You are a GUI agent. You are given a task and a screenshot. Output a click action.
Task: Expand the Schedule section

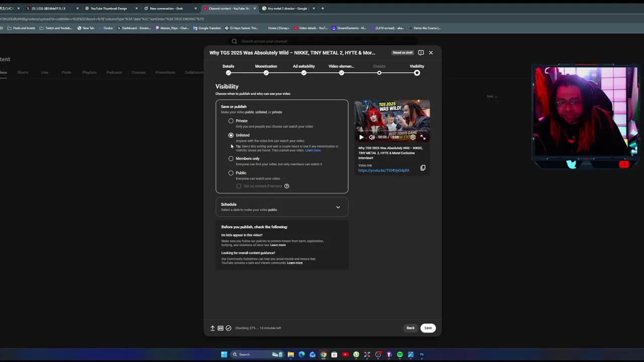[x=282, y=207]
